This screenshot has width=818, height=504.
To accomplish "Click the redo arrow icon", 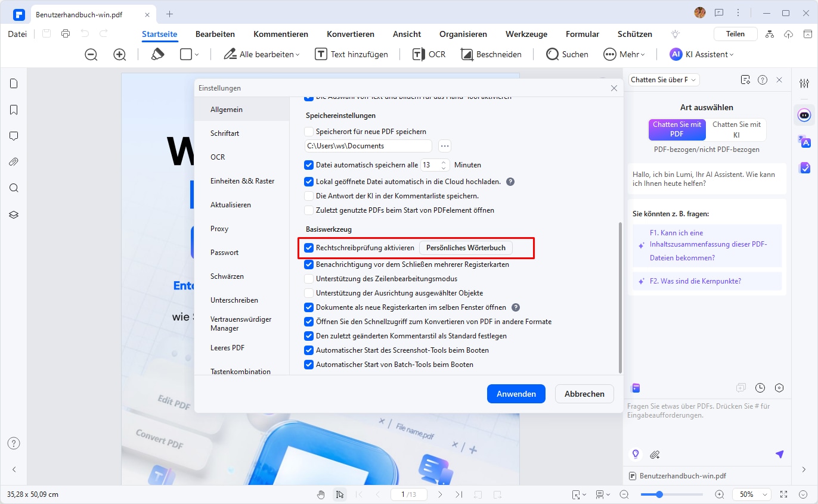I will click(104, 34).
